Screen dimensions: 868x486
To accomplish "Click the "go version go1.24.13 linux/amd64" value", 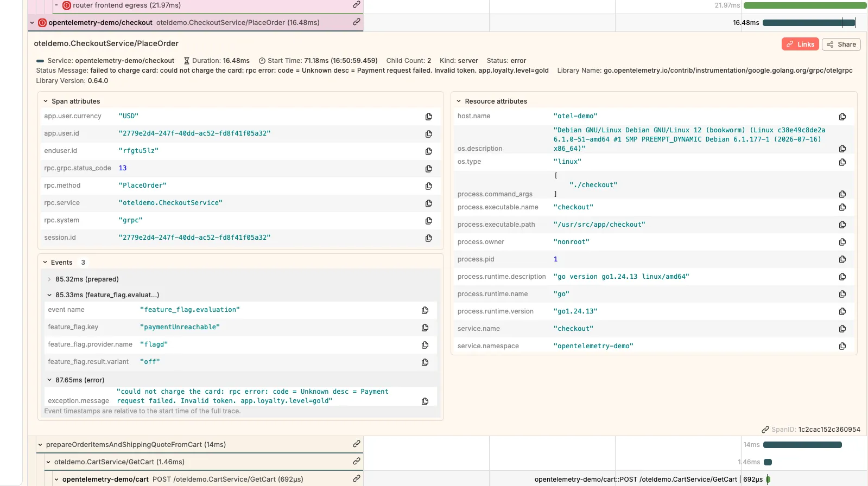I will point(621,277).
